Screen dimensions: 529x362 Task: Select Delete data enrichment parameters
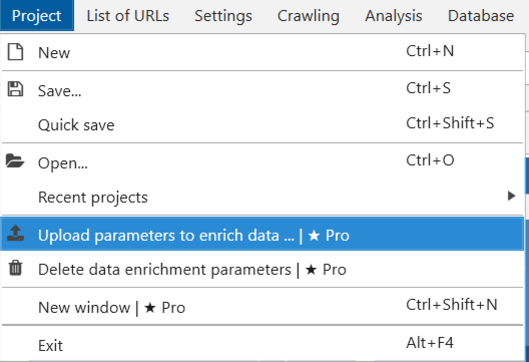[x=262, y=269]
